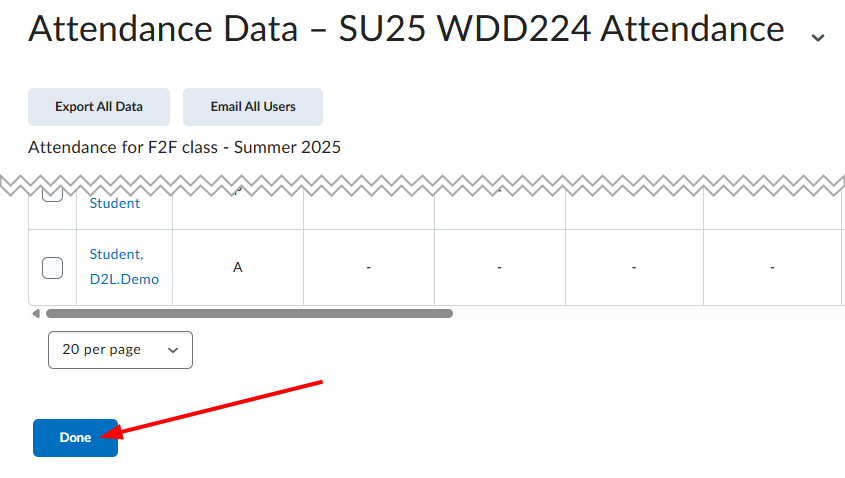Select the last visible dash cell in D2L.Demo row
Screen dimensions: 845x478
[x=772, y=267]
